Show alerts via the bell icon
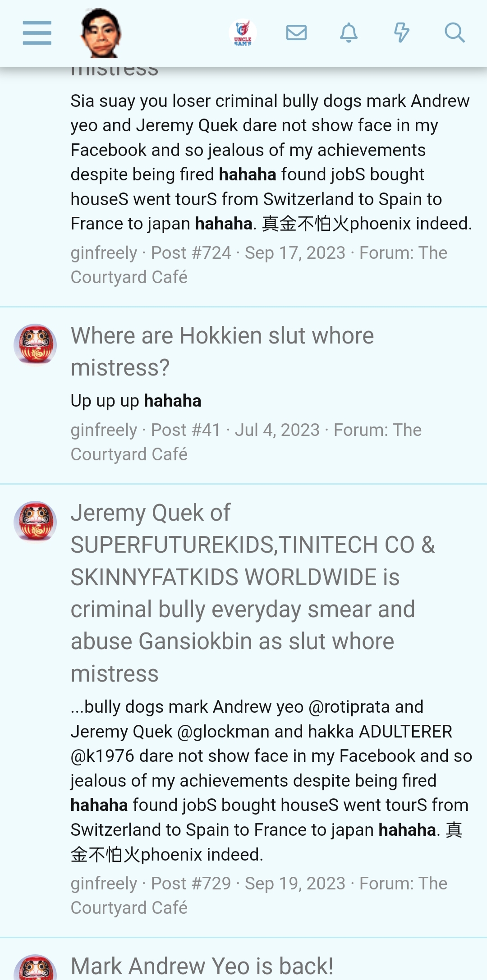The width and height of the screenshot is (487, 980). 349,33
